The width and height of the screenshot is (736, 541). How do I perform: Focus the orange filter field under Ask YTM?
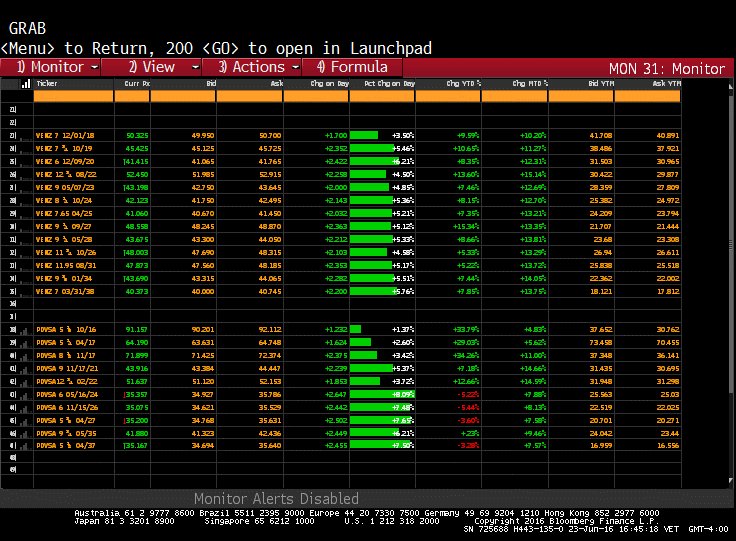click(647, 96)
